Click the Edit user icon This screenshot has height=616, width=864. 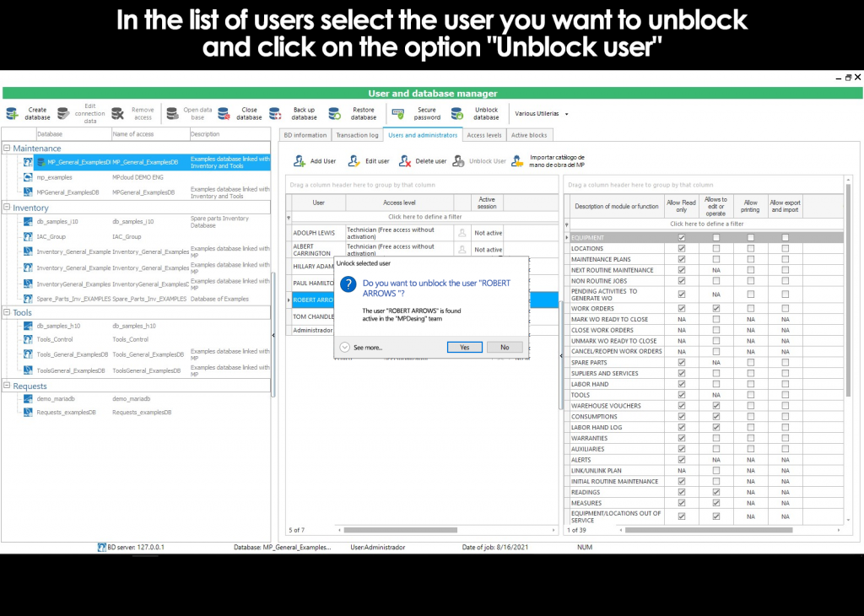(x=353, y=161)
